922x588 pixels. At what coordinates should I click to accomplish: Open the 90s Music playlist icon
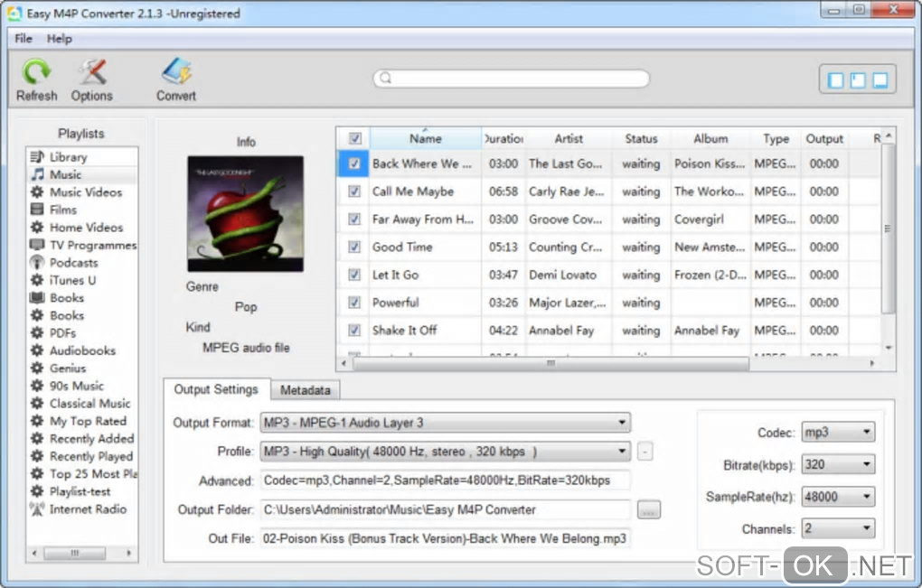pos(37,386)
